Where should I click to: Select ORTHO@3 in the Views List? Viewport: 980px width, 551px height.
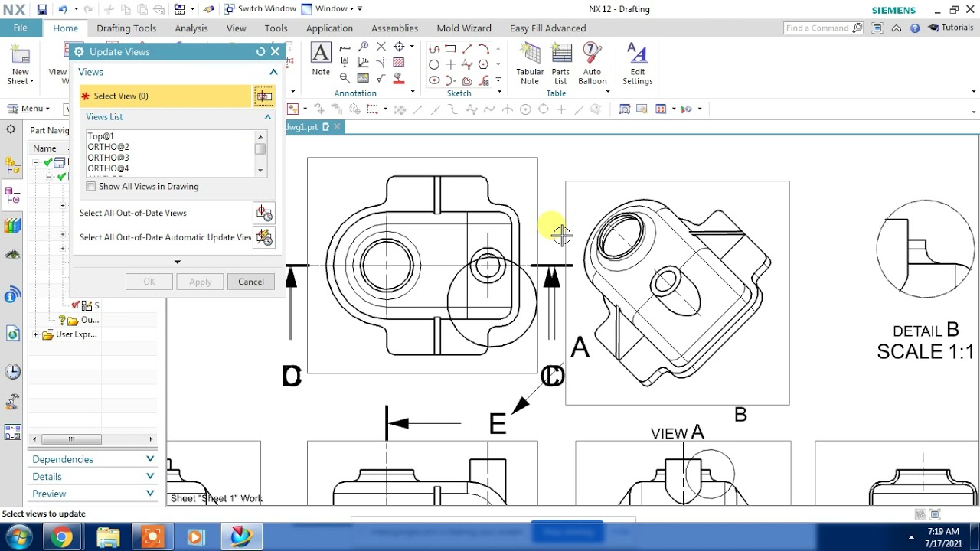(x=108, y=158)
